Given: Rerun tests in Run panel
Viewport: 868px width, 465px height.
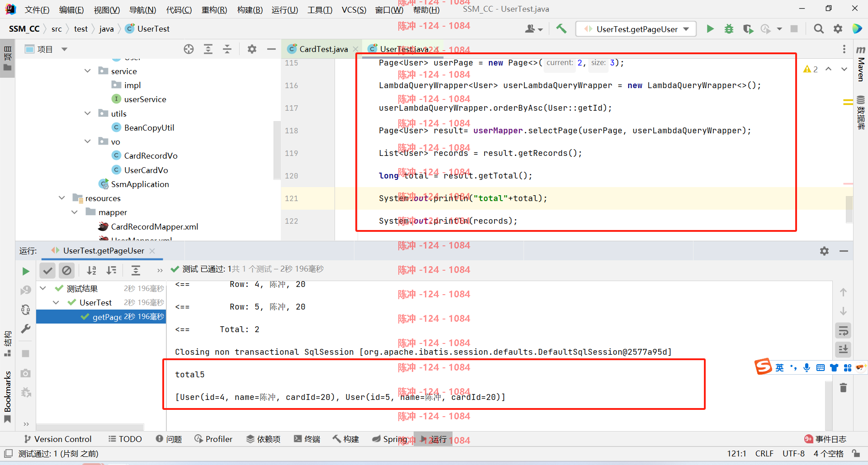Looking at the screenshot, I should [x=26, y=271].
